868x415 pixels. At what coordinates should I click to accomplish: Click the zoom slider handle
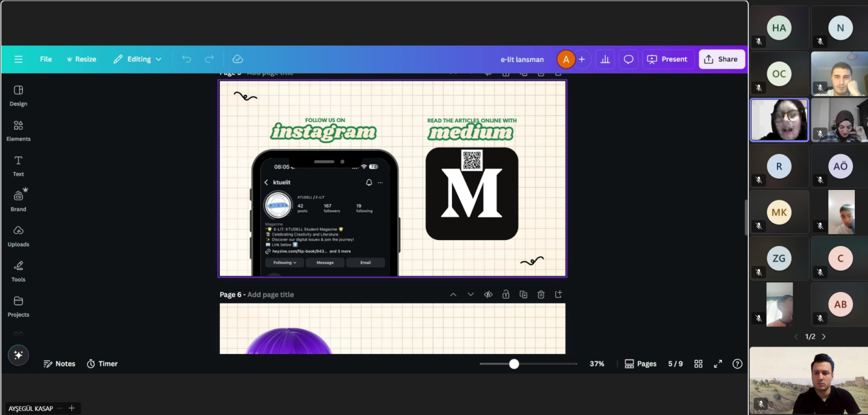click(x=514, y=364)
